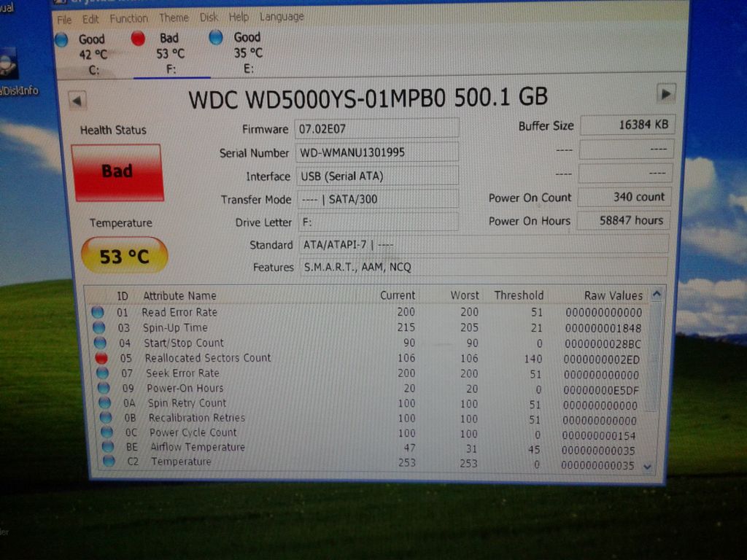Click the disk title WDC WD5000YS-01MPB0 500.1 GB
Screen dimensions: 747x560
coord(368,98)
